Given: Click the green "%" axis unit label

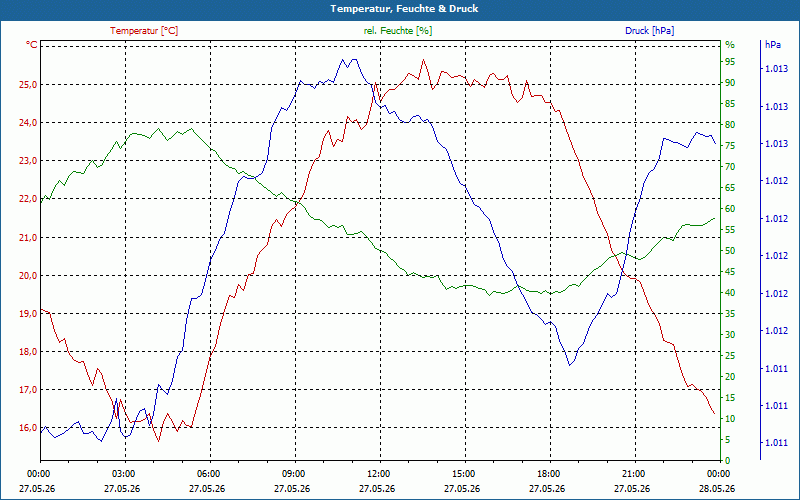Looking at the screenshot, I should pyautogui.click(x=730, y=45).
